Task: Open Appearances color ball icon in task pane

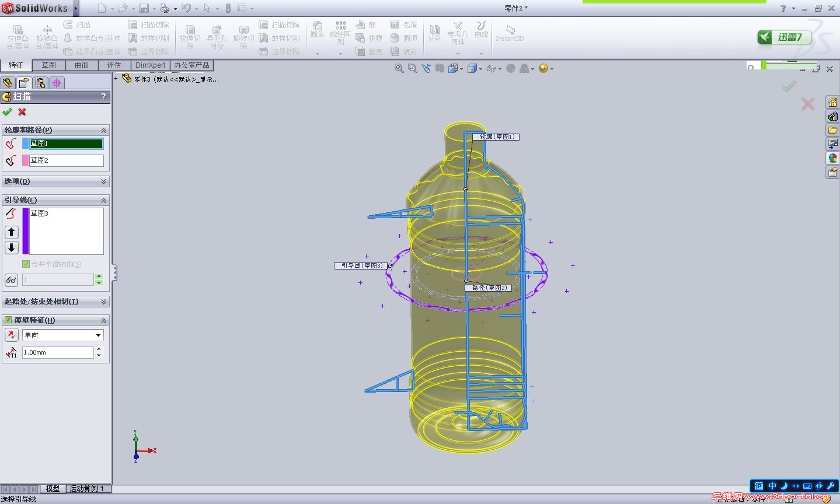Action: point(832,158)
